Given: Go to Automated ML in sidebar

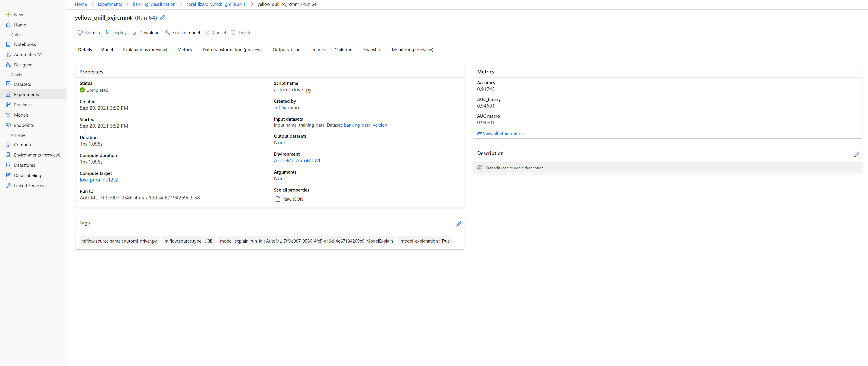Looking at the screenshot, I should point(29,55).
